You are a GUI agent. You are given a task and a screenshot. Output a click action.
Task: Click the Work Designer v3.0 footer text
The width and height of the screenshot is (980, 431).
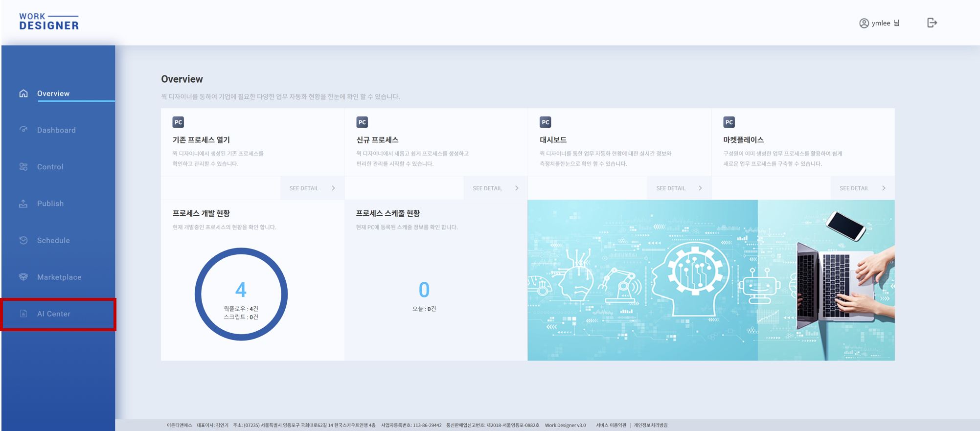(x=565, y=425)
